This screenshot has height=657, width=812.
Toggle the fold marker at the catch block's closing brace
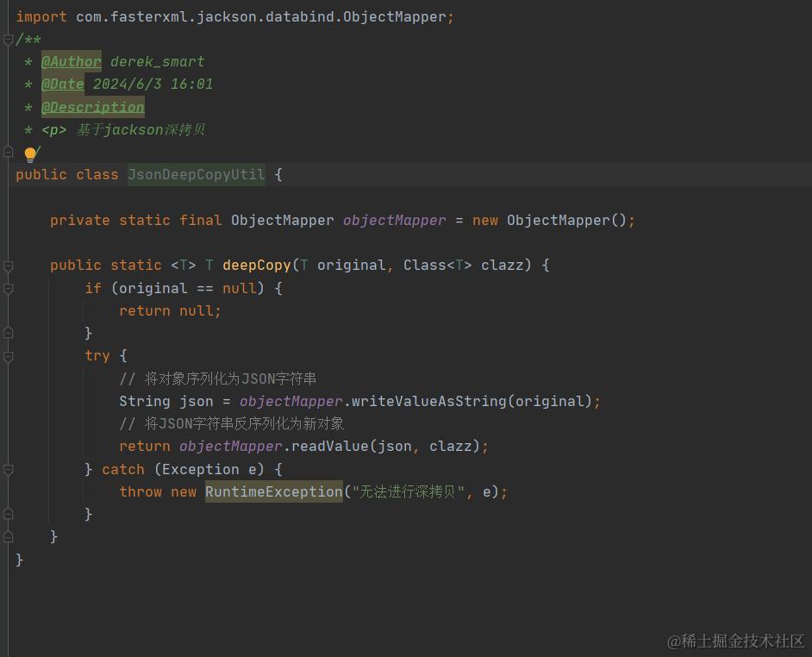[8, 514]
